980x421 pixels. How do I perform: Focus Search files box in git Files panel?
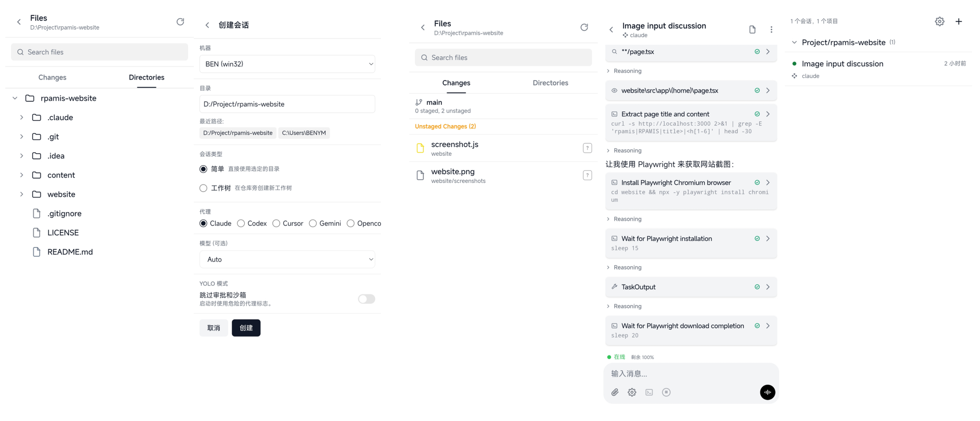[503, 58]
